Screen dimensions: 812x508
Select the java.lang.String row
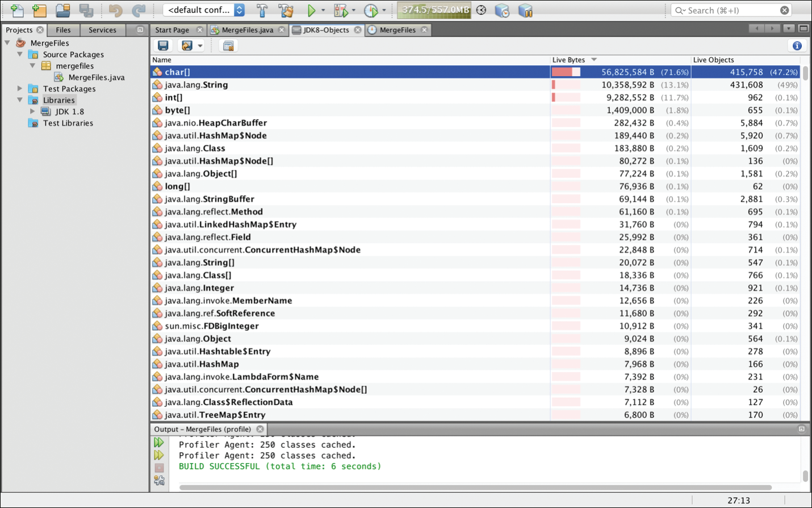coord(475,85)
